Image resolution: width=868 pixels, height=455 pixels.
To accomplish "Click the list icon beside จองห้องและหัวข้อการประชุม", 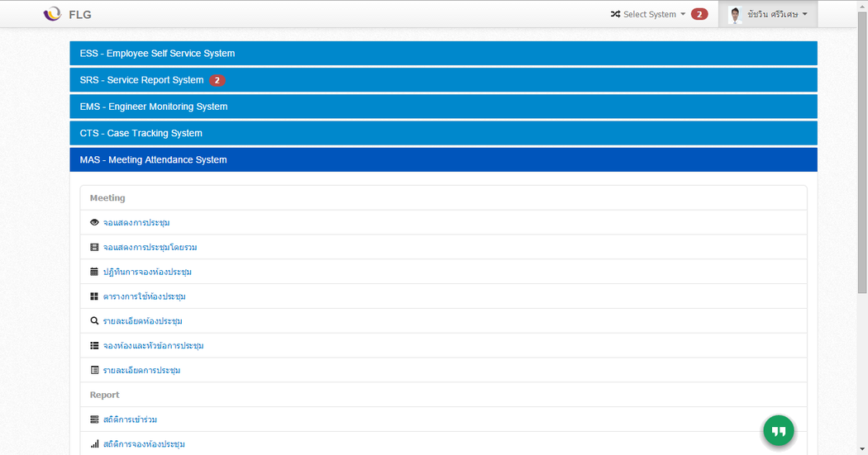I will 94,345.
